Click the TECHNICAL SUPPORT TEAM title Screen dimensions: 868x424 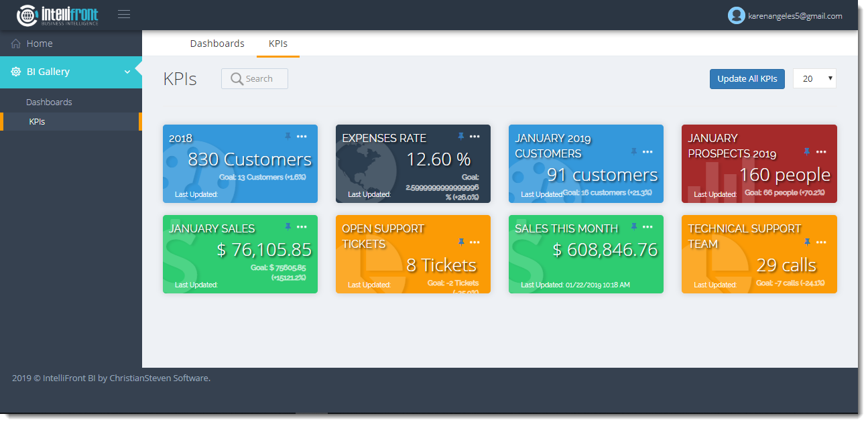(x=744, y=236)
